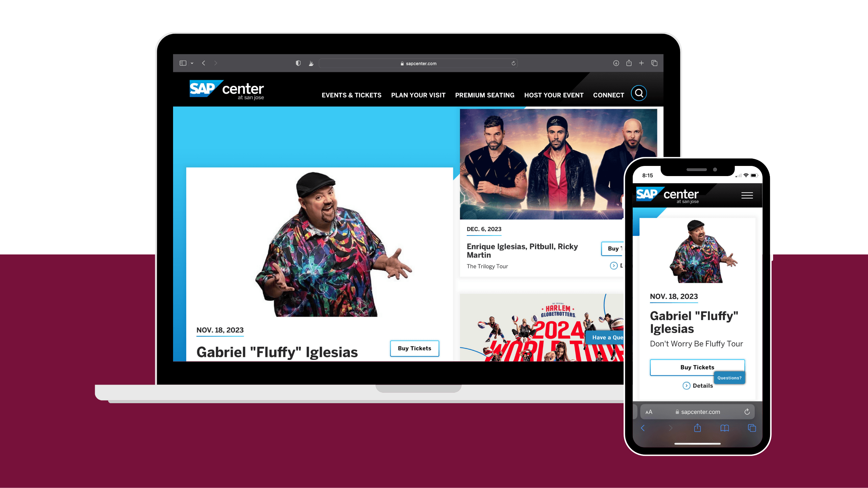Screen dimensions: 868x488
Task: Expand the 'CONNECT' navigation dropdown
Action: pyautogui.click(x=608, y=95)
